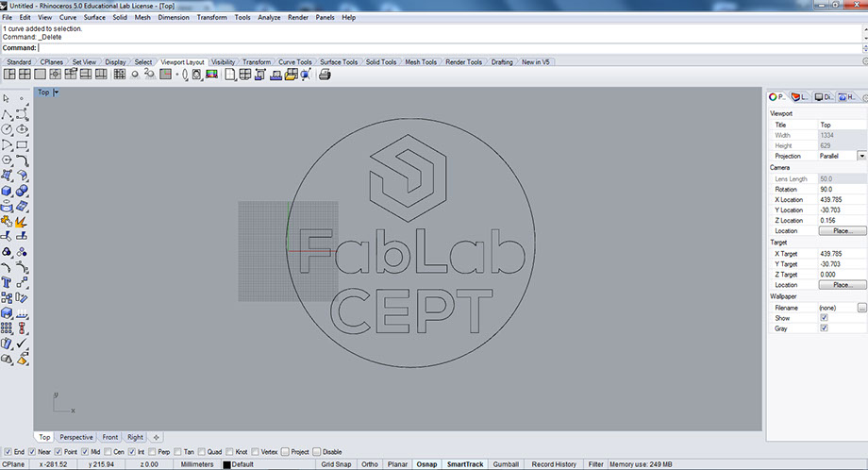Open the Analyze menu
The image size is (868, 470).
click(269, 17)
